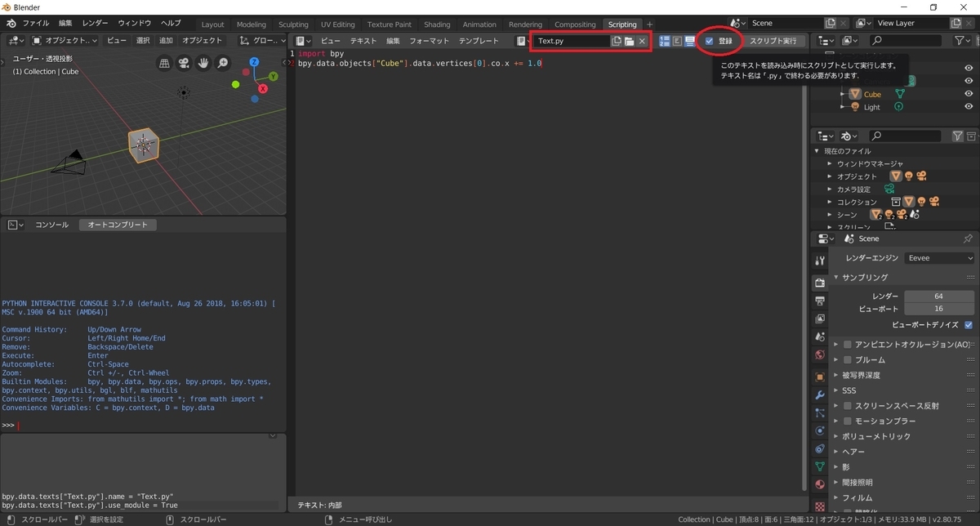Screen dimensions: 980x526
Task: Enable モーションブラー checkbox
Action: tap(848, 421)
